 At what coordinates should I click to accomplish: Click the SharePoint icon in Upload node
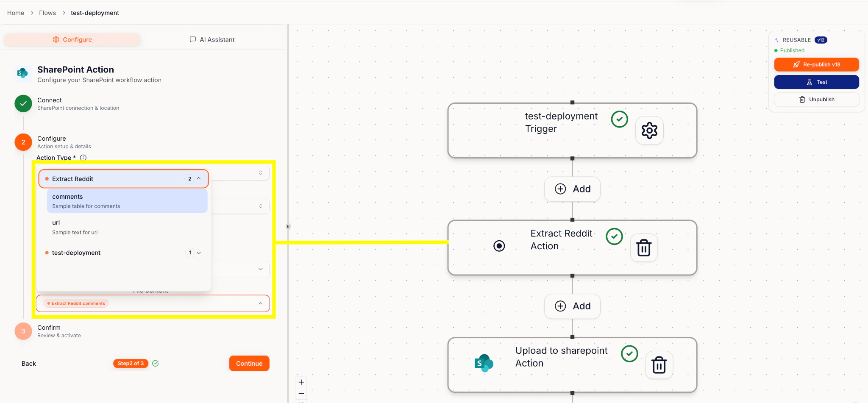tap(484, 363)
